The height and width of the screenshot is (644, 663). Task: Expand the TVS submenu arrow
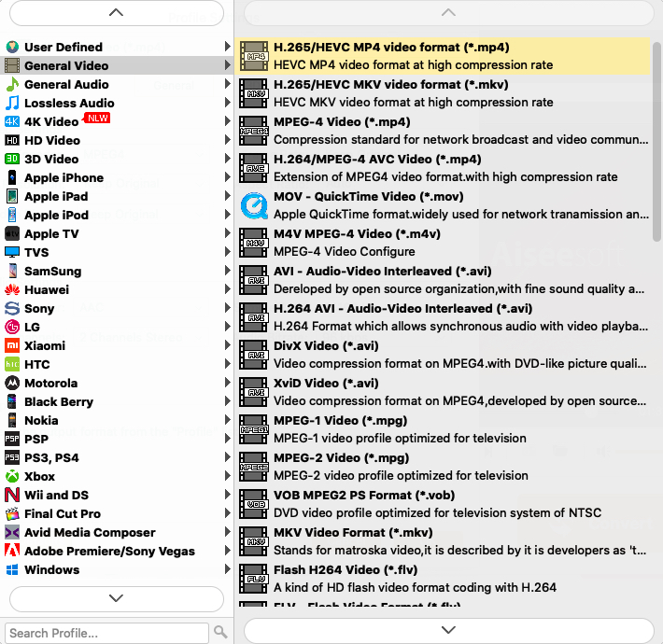pyautogui.click(x=228, y=252)
